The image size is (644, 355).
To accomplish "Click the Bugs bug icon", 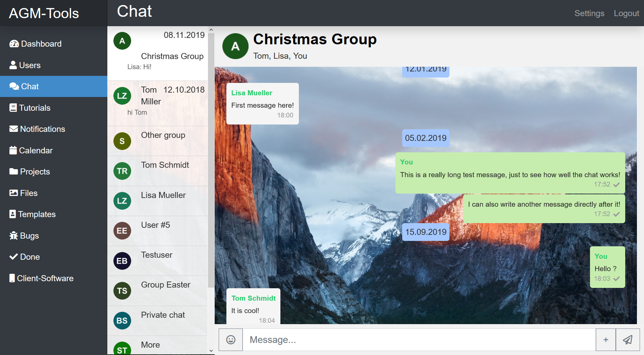I will pos(14,236).
